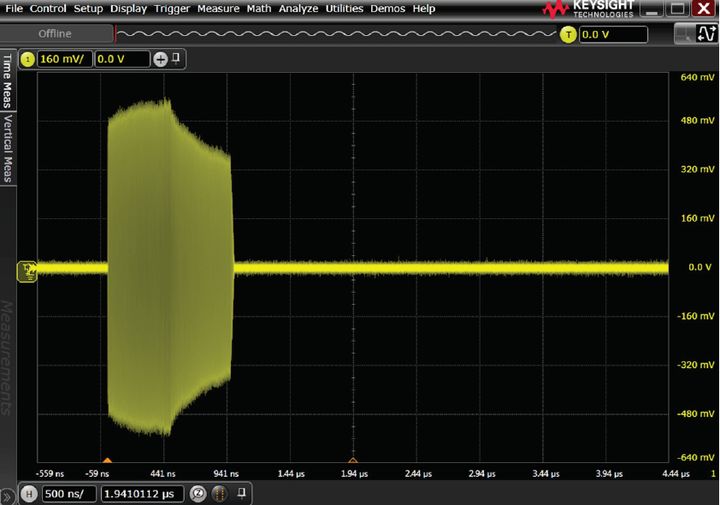Click the -320 mV axis label
720x505 pixels.
(696, 365)
